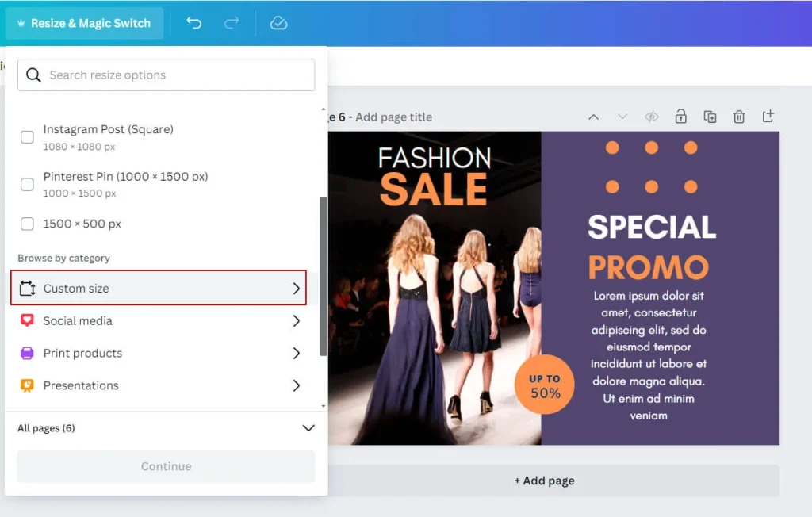Click the Search resize options field
The image size is (812, 517).
[x=167, y=75]
